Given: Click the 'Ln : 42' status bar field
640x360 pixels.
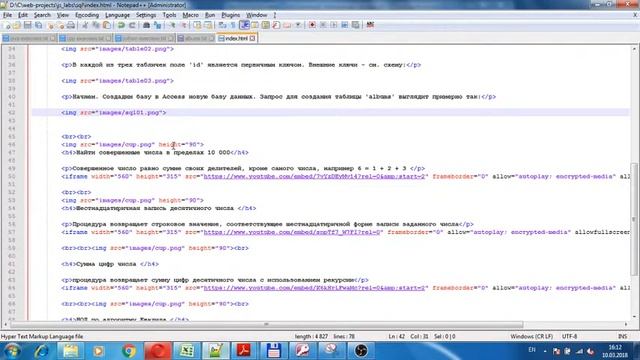Looking at the screenshot, I should tap(396, 337).
